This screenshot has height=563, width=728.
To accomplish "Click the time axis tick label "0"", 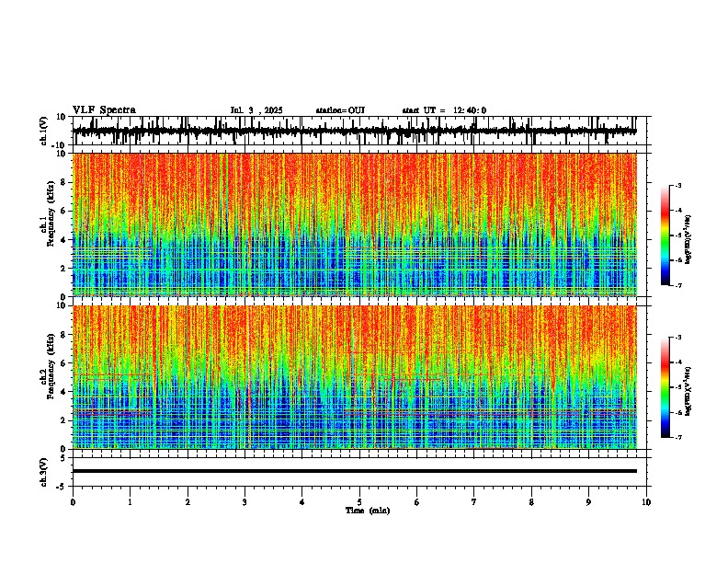I will [73, 502].
